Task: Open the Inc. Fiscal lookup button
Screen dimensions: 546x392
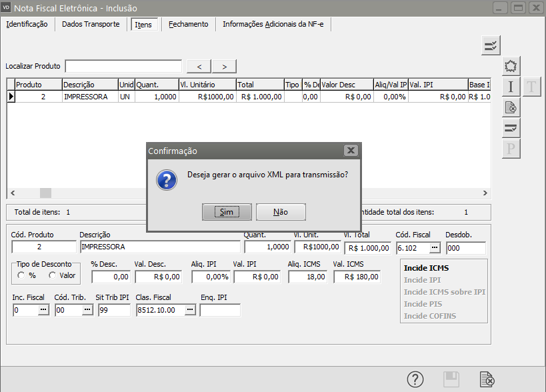Action: tap(43, 310)
